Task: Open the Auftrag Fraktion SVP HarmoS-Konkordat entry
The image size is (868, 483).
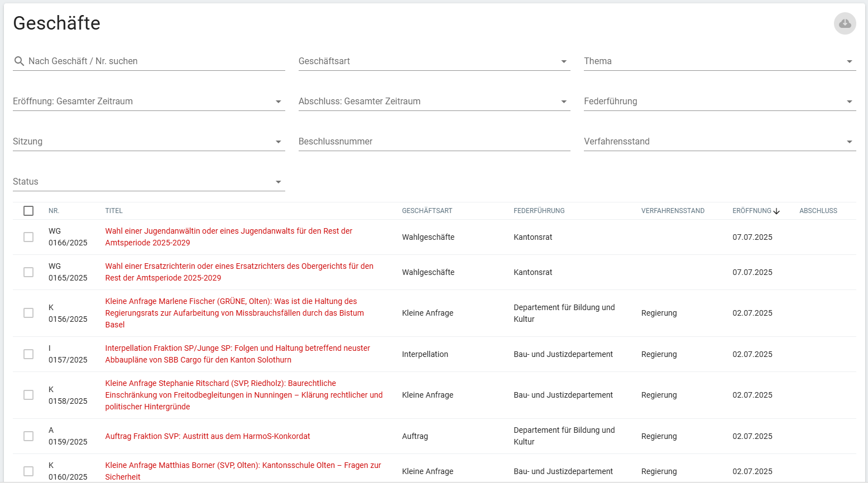Action: pos(208,436)
